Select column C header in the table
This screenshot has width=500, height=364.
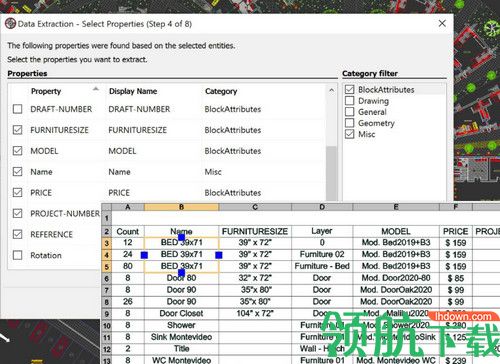pyautogui.click(x=255, y=207)
